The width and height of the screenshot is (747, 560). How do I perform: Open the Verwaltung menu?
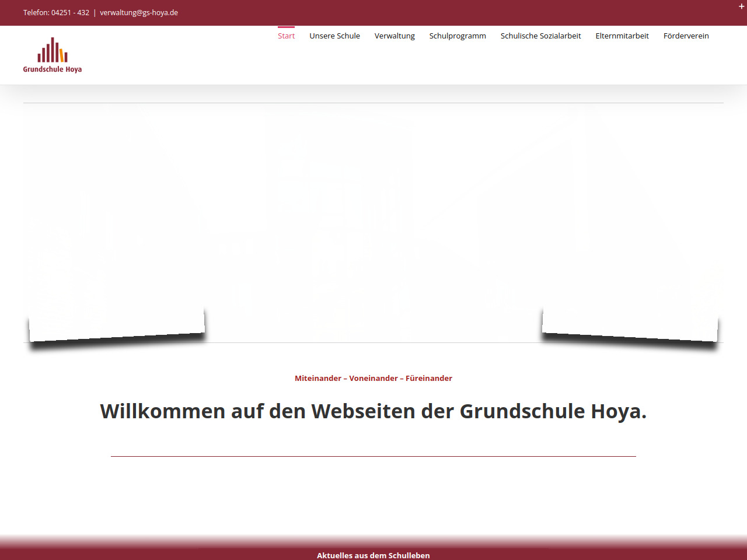(395, 36)
